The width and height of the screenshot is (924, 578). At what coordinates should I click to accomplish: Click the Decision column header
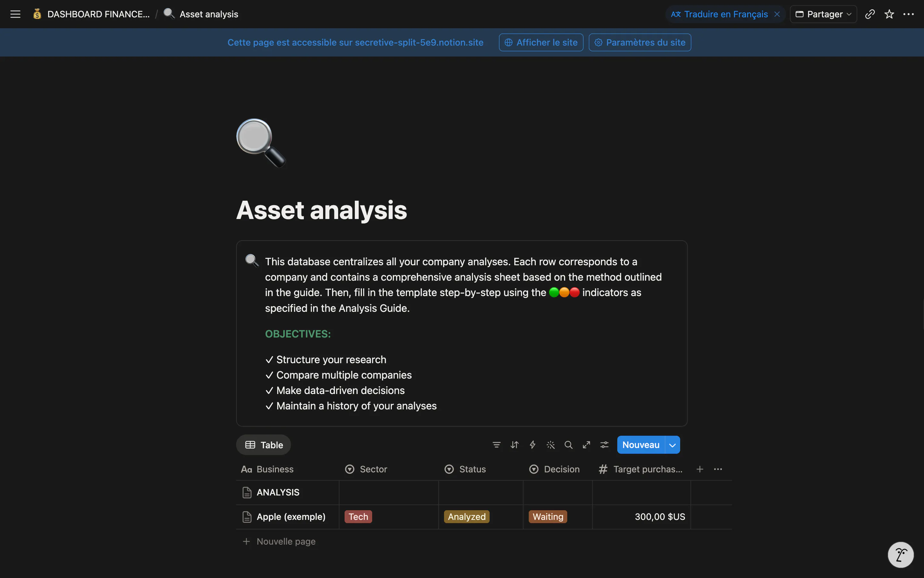[x=558, y=469]
